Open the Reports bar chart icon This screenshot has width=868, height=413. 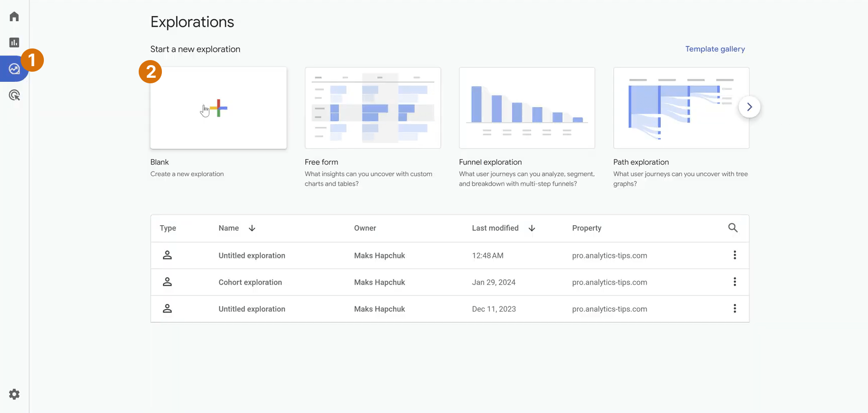[x=14, y=42]
